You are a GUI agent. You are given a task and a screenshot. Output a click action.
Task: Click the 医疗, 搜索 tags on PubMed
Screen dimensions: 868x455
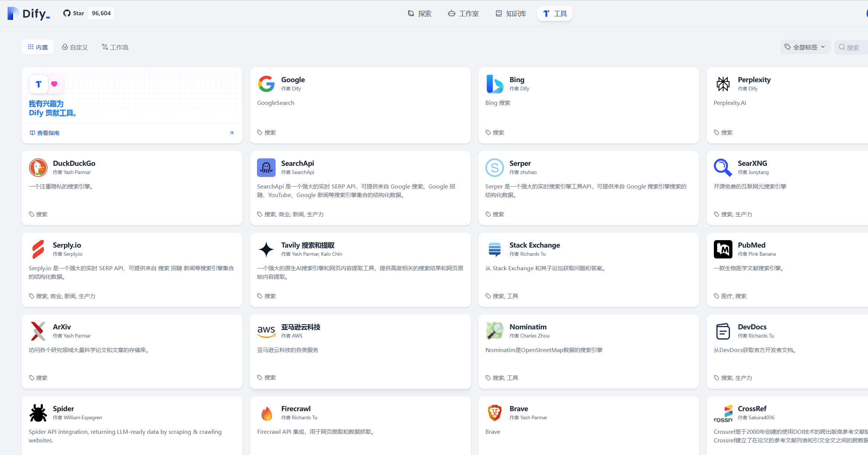point(734,296)
